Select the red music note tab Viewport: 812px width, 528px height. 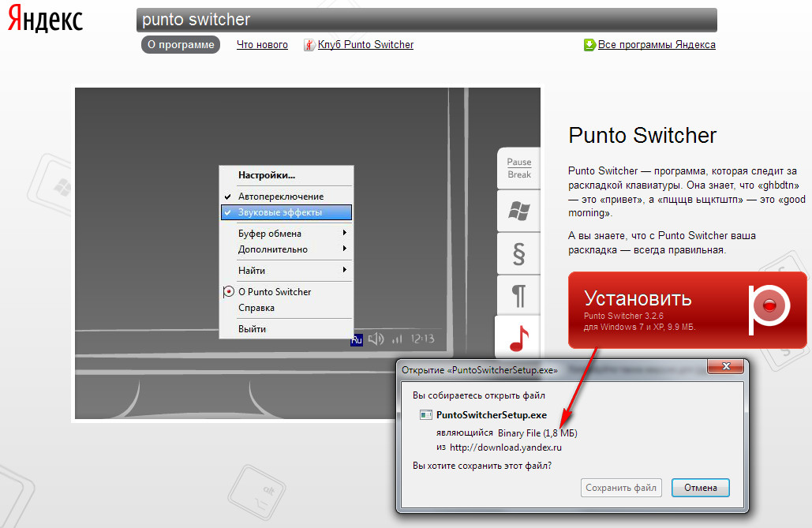(x=518, y=337)
